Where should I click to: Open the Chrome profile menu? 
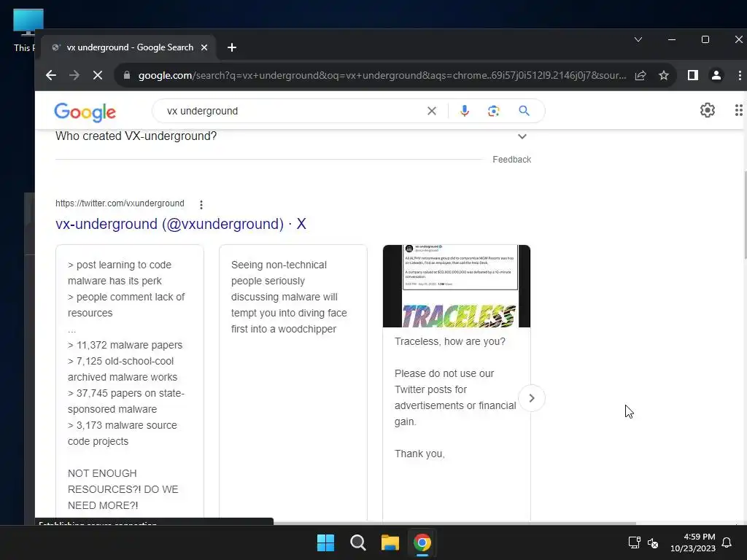pyautogui.click(x=716, y=75)
